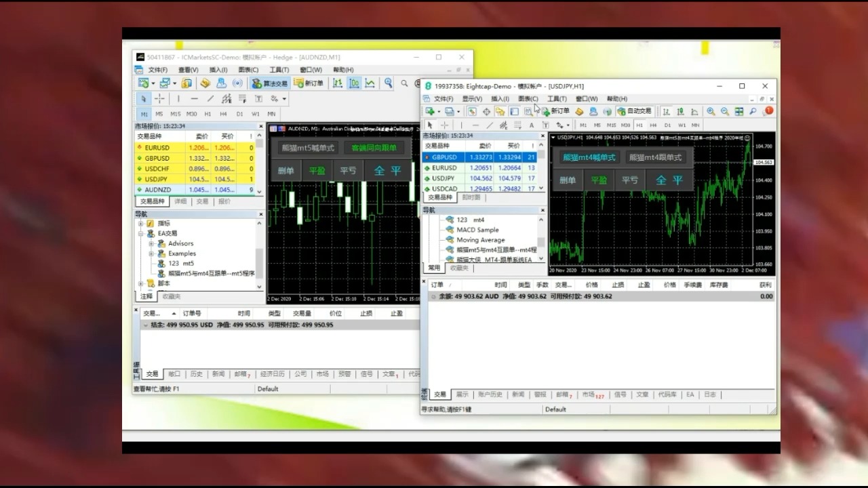Click 平盈 button on MT5 chart panel
The width and height of the screenshot is (868, 488).
point(317,171)
